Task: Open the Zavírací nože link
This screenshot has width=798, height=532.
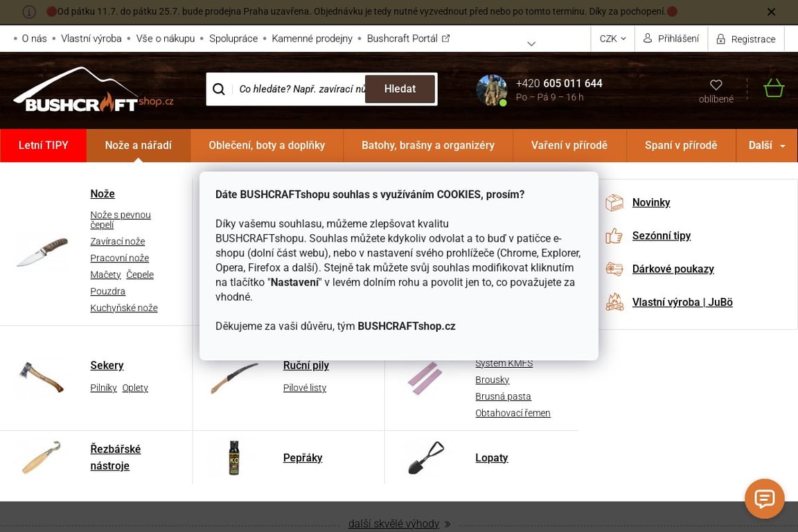Action: 118,241
